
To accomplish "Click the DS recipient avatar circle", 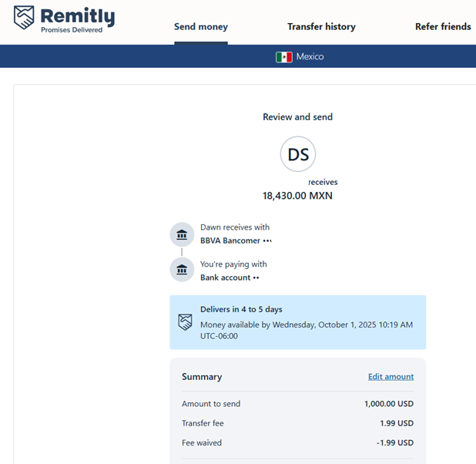I will 298,155.
